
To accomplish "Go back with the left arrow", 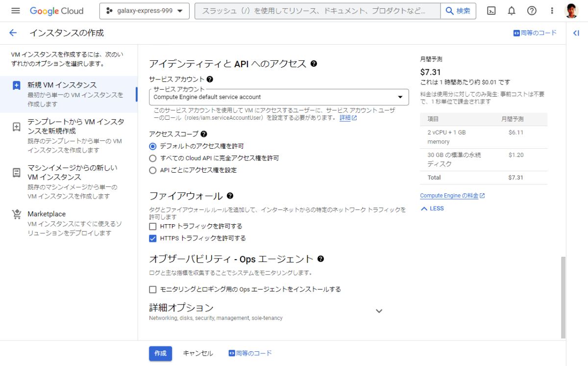I will [x=13, y=33].
